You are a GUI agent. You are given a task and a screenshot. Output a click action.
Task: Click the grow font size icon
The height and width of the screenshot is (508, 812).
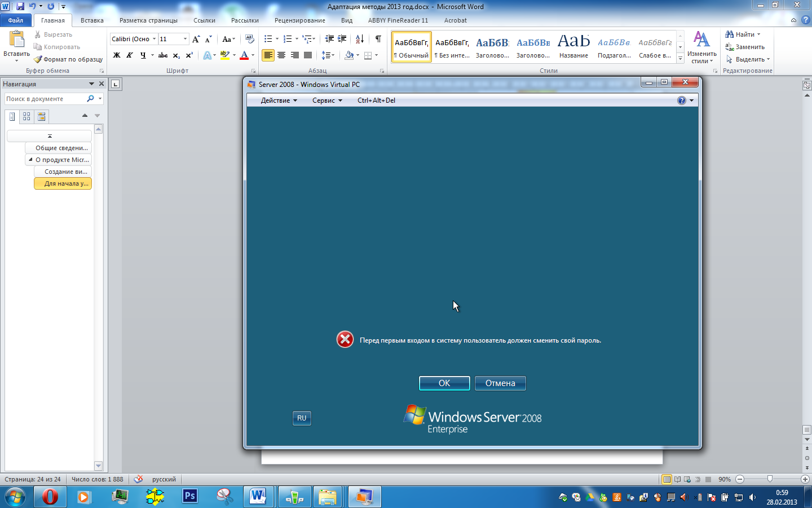pyautogui.click(x=196, y=39)
